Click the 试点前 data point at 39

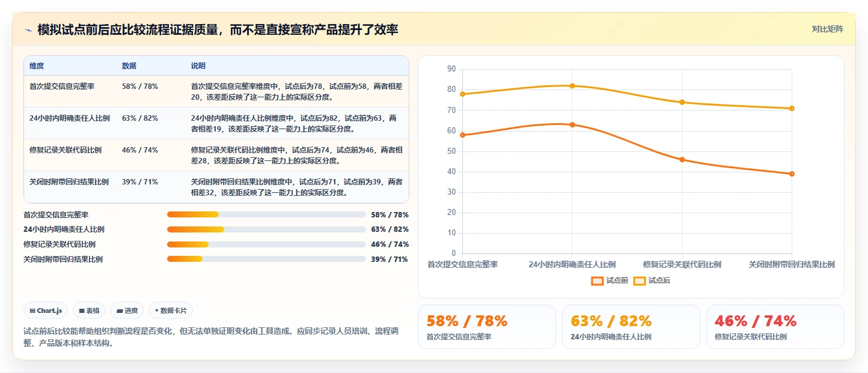792,174
